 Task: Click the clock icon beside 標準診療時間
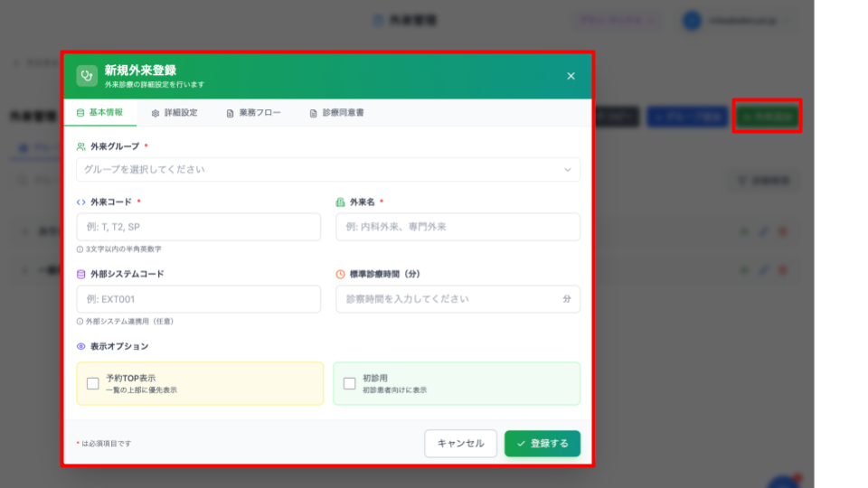[341, 275]
